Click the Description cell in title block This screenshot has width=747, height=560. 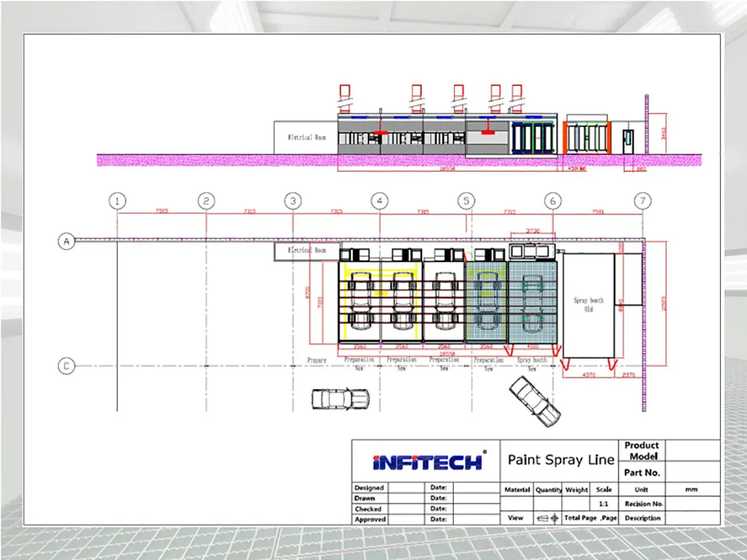click(x=642, y=518)
